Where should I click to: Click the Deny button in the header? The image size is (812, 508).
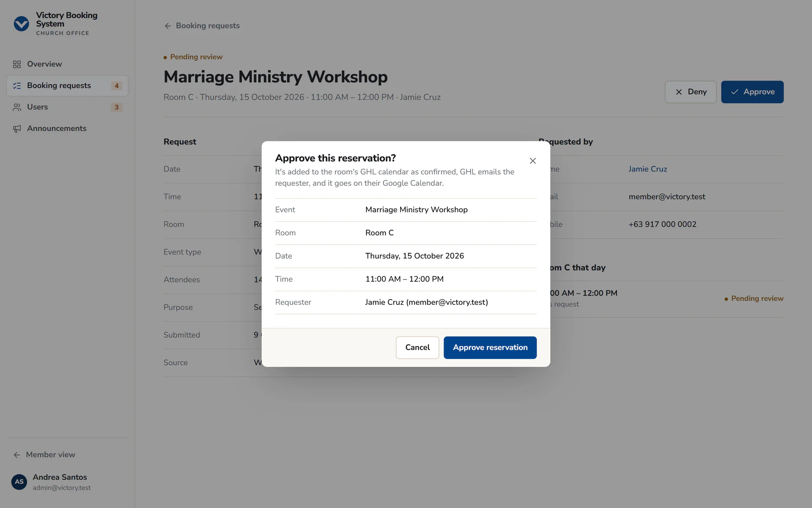pyautogui.click(x=691, y=92)
